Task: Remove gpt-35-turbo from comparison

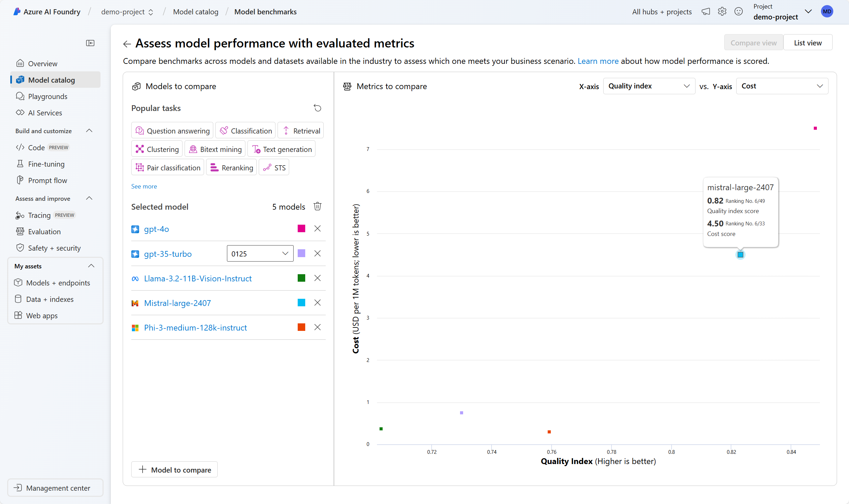Action: [318, 253]
